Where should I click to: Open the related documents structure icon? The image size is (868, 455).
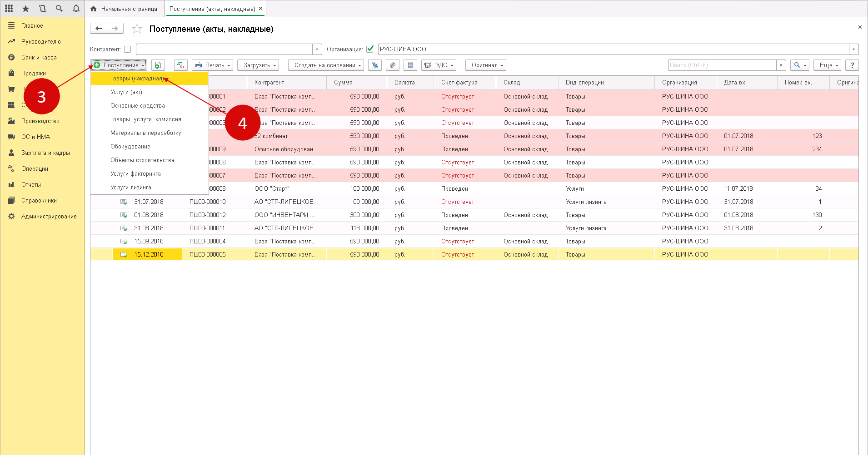tap(374, 65)
